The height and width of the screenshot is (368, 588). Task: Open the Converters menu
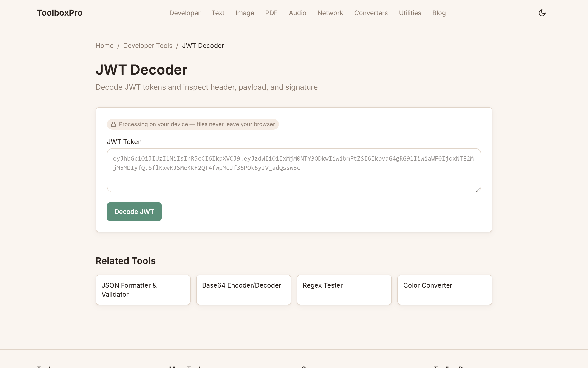tap(371, 13)
